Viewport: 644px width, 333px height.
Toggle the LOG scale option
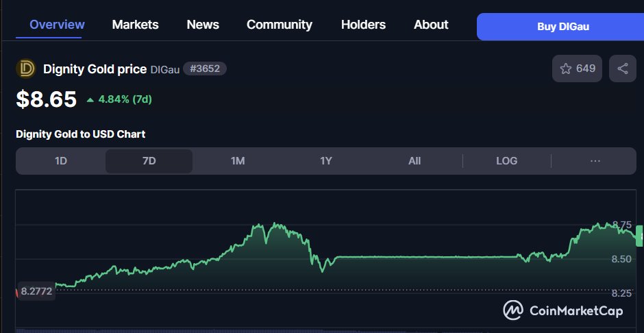507,161
